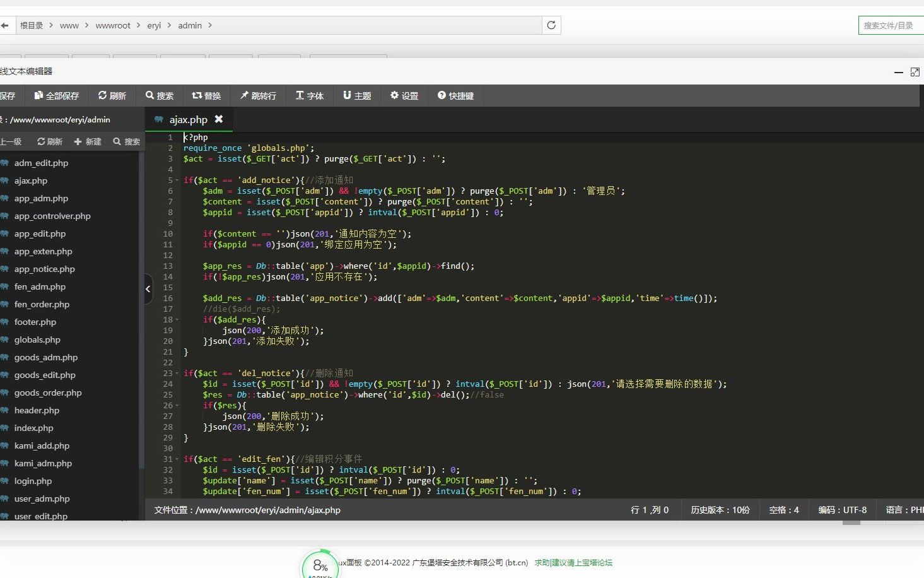The width and height of the screenshot is (924, 578).
Task: Go up one level with 上一级
Action: click(x=11, y=141)
